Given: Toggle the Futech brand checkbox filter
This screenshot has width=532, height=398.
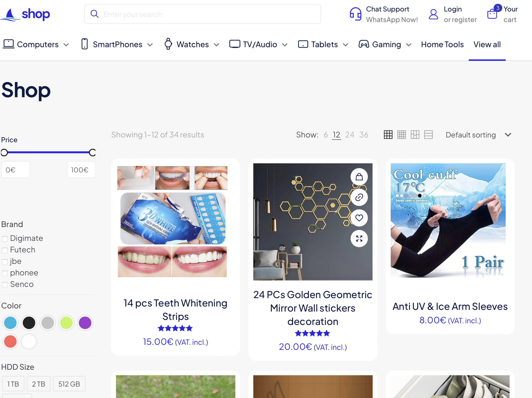Looking at the screenshot, I should pyautogui.click(x=5, y=250).
